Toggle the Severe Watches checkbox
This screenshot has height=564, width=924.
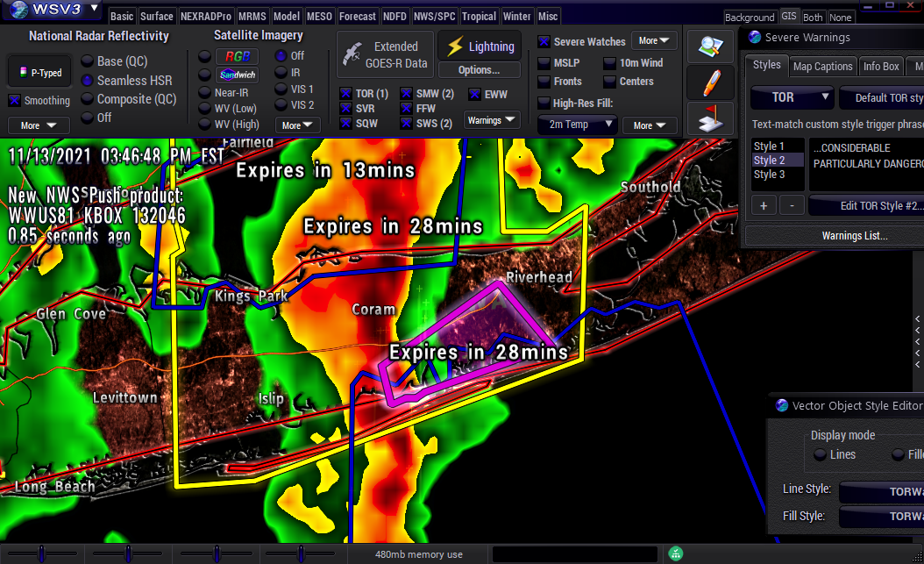(544, 41)
